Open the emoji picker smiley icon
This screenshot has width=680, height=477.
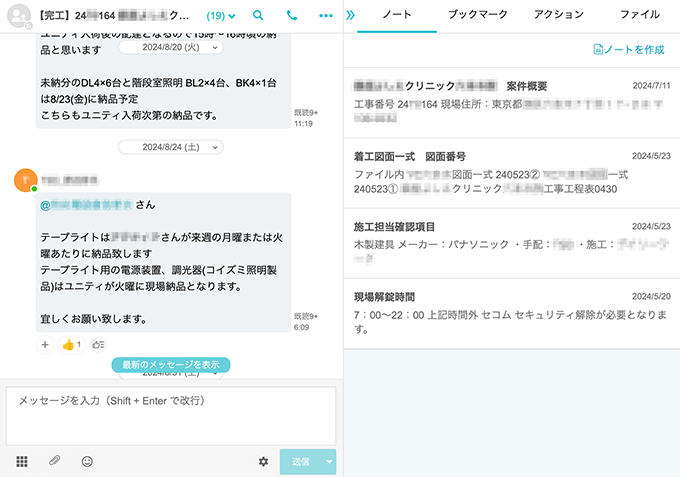(87, 461)
